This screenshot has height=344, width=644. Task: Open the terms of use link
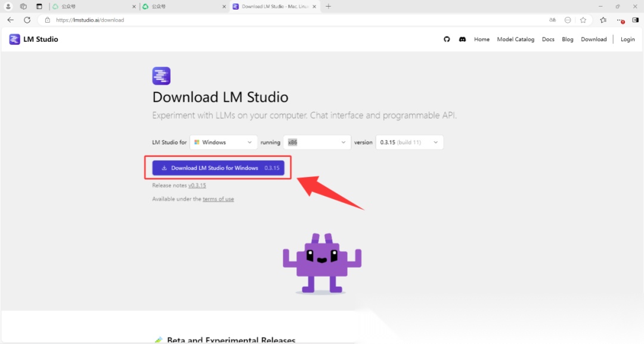click(218, 199)
